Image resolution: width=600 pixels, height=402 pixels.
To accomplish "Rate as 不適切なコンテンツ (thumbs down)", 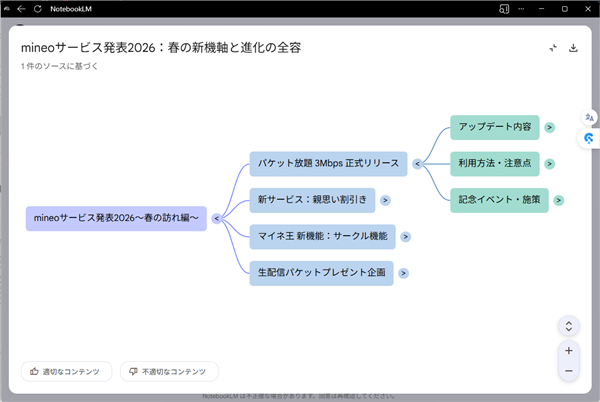I will click(x=169, y=371).
